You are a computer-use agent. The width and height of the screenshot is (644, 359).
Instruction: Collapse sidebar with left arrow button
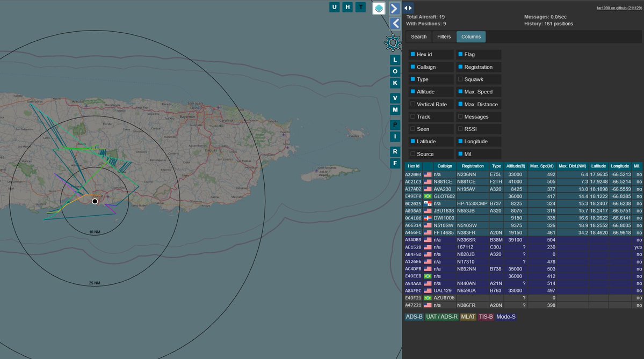pyautogui.click(x=395, y=24)
